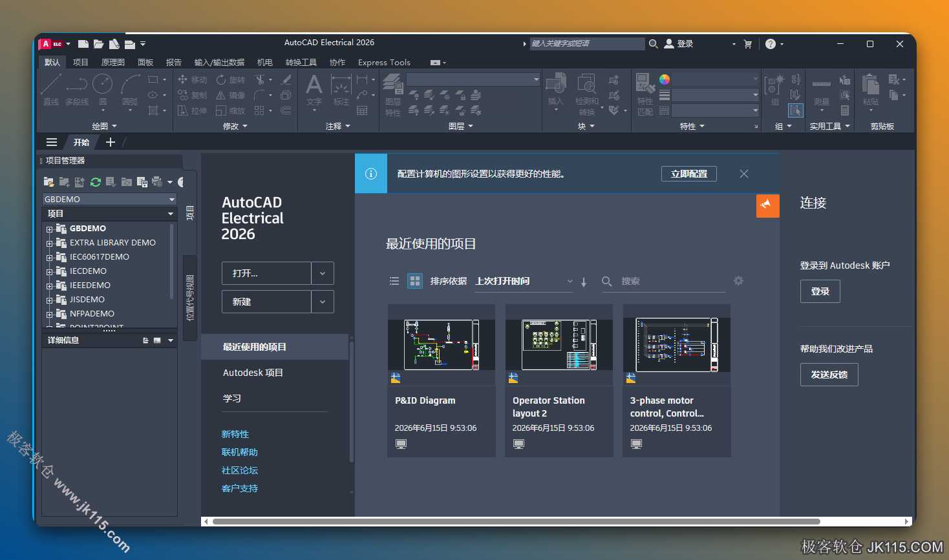This screenshot has height=560, width=949.
Task: Click the 登录 button under 连接
Action: 820,291
